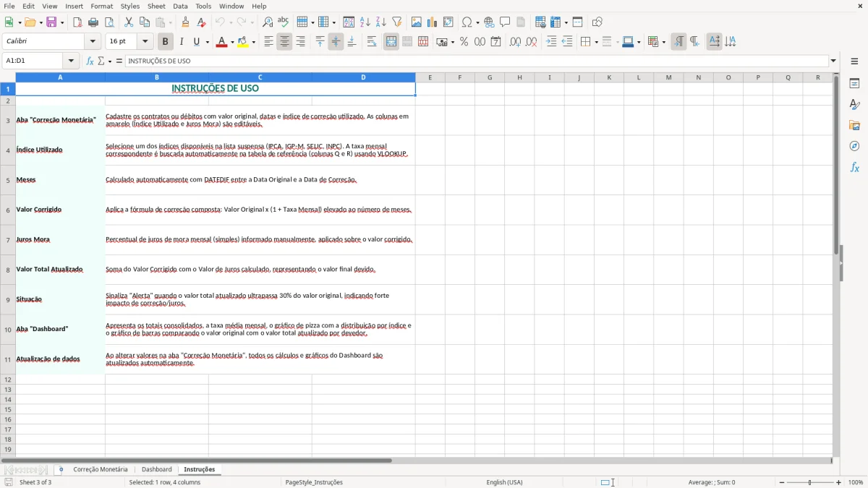Increase indent icon
This screenshot has width=868, height=488.
pos(551,42)
